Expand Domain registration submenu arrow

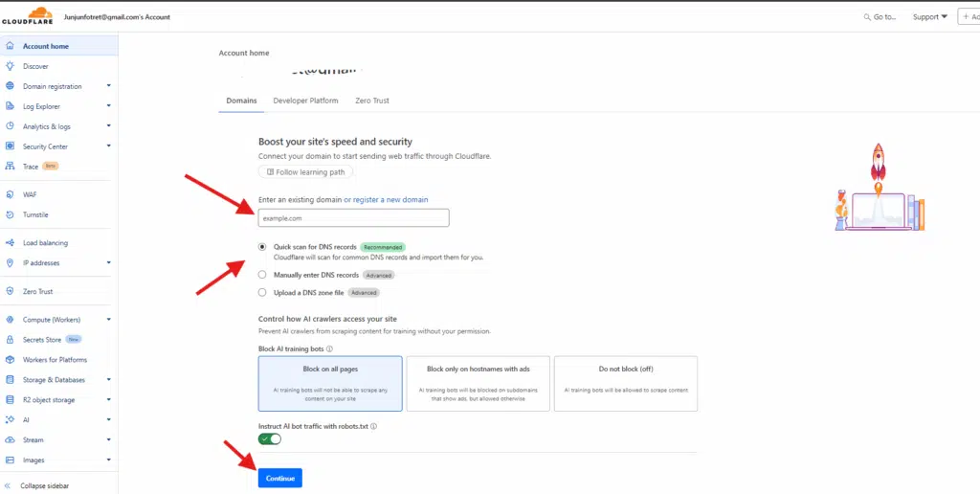(109, 85)
